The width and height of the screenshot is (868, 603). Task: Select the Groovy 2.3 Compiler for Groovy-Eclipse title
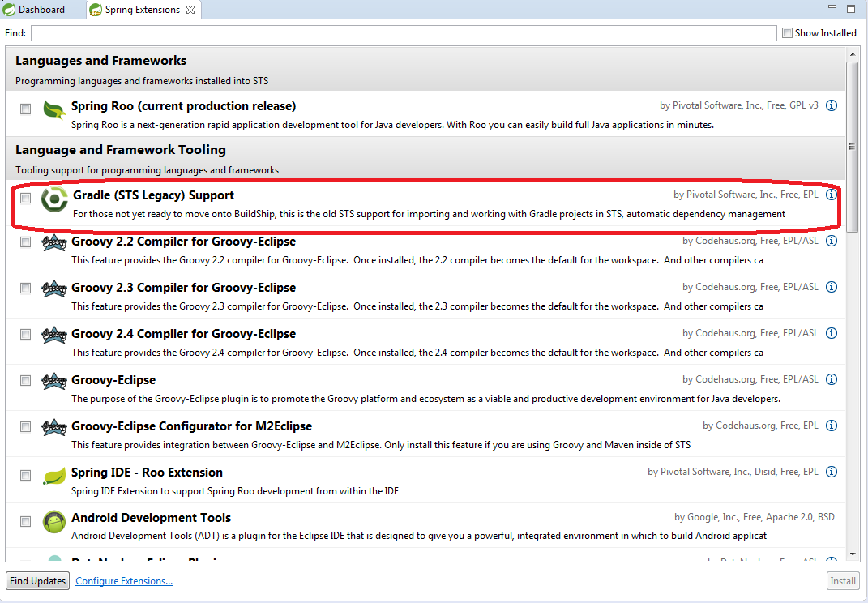point(183,288)
